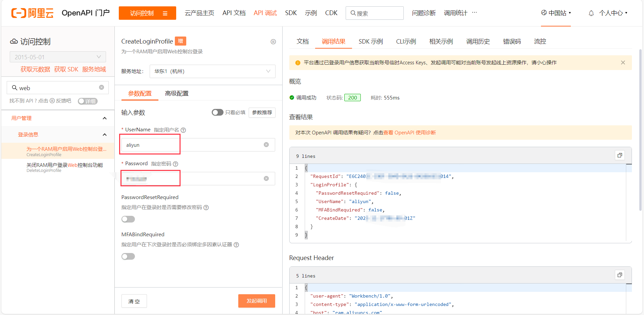This screenshot has height=315, width=644.
Task: Click the 获取 SDK link
Action: coord(66,69)
